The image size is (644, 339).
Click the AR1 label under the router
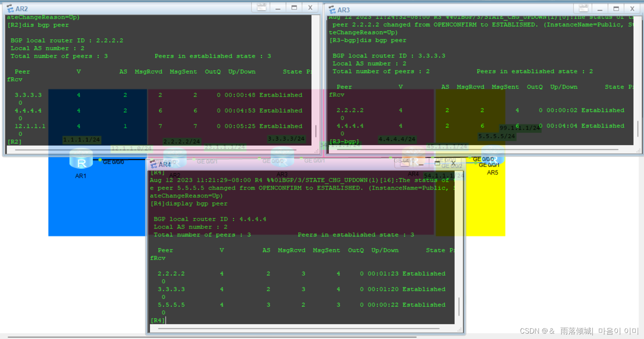pos(80,176)
